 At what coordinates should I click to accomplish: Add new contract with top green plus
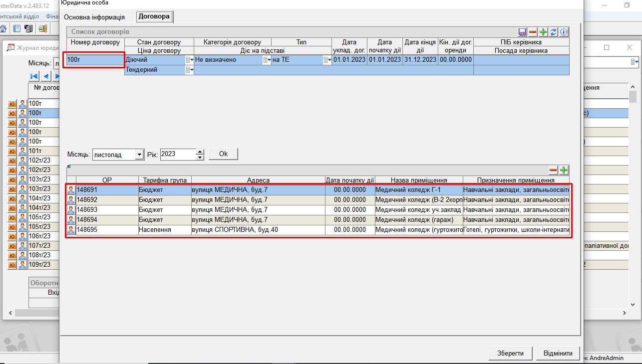543,32
